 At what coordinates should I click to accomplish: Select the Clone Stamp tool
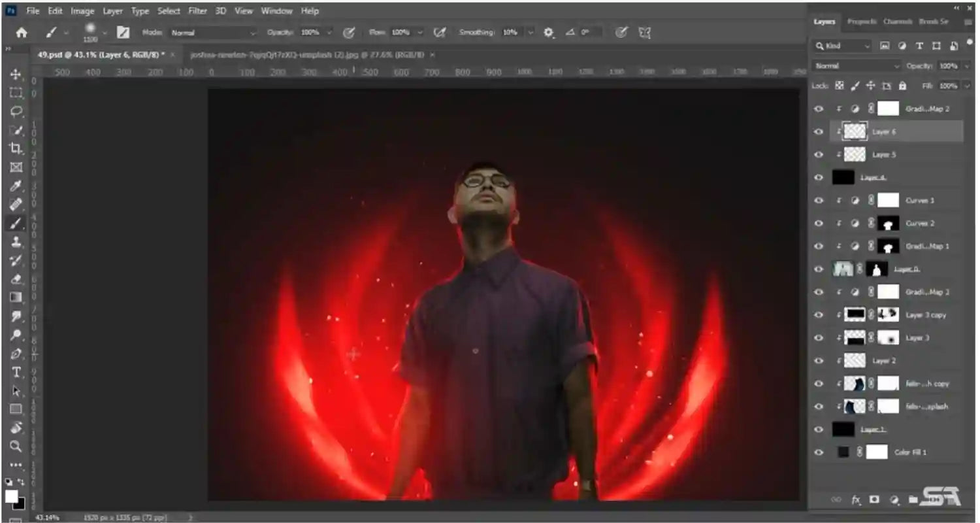click(16, 242)
